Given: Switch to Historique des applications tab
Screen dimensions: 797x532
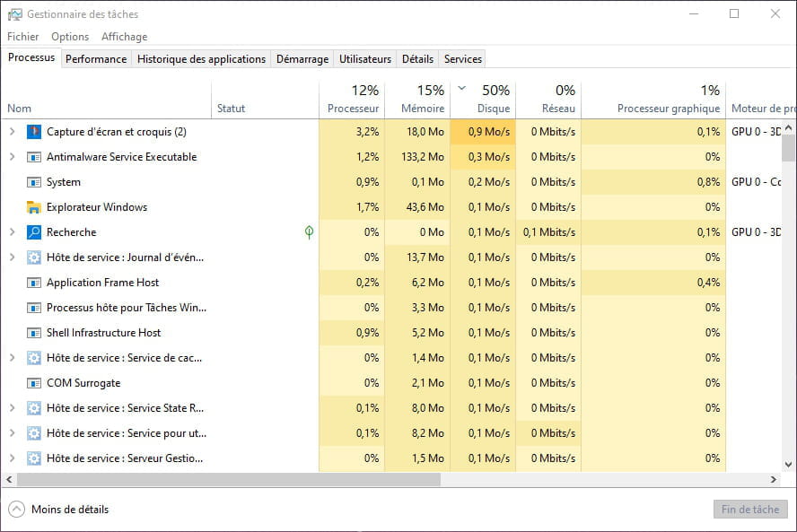Looking at the screenshot, I should pos(201,59).
